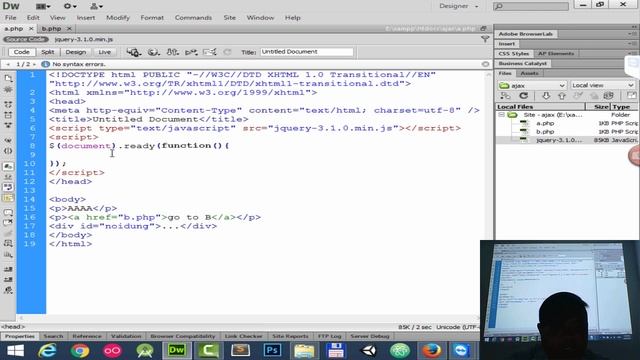Open the Commands menu
640x360 pixels.
[x=193, y=18]
